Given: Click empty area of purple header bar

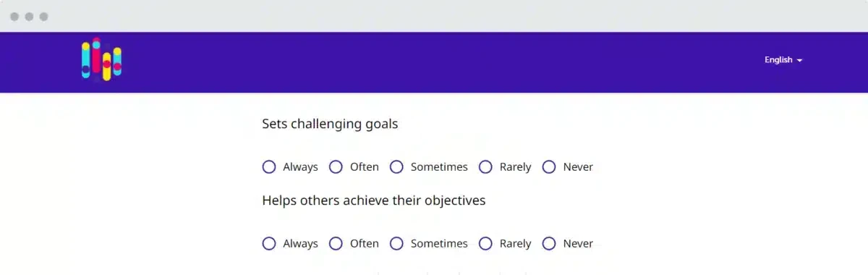Looking at the screenshot, I should tap(434, 62).
